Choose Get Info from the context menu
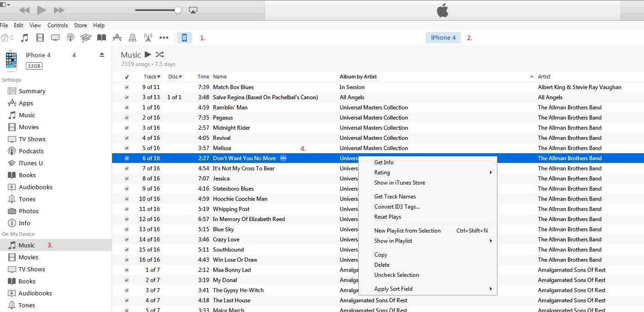The image size is (644, 312). pyautogui.click(x=427, y=162)
